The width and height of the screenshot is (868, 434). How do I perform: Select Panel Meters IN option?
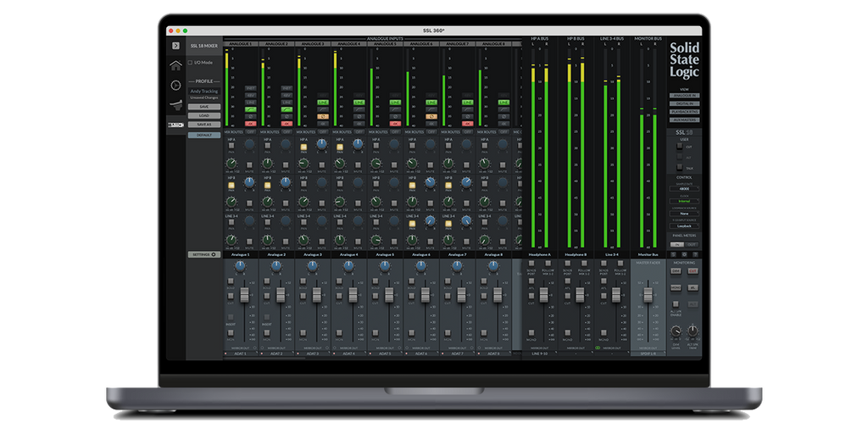pyautogui.click(x=677, y=244)
